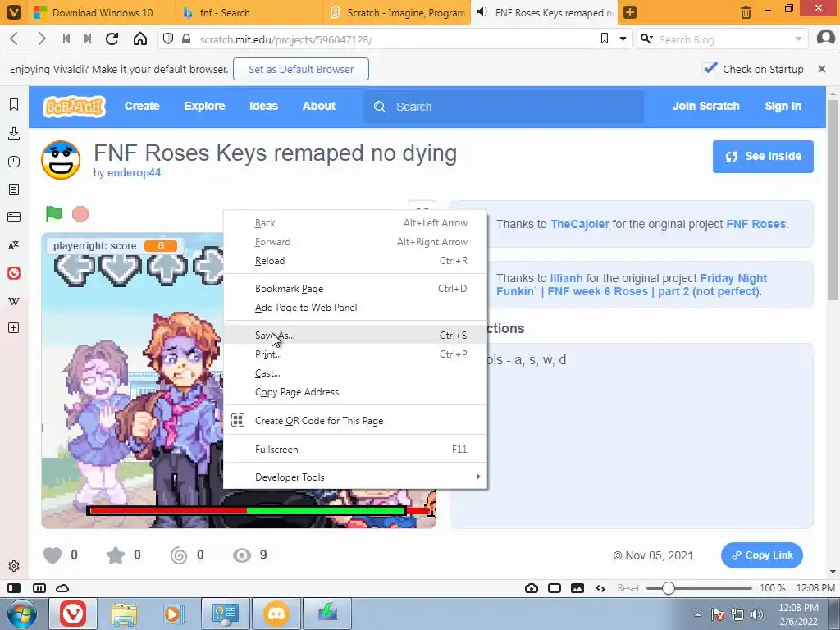Open the Translate panel in sidebar
This screenshot has height=630, width=840.
[14, 245]
